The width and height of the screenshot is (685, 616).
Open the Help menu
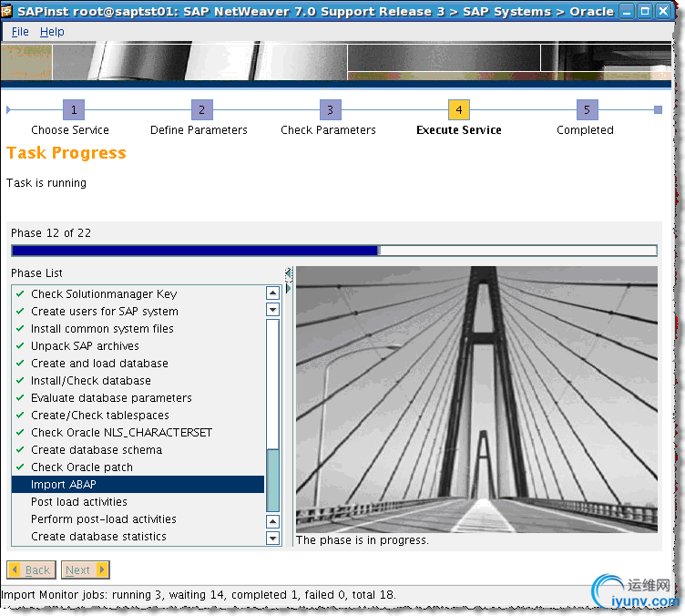(52, 32)
